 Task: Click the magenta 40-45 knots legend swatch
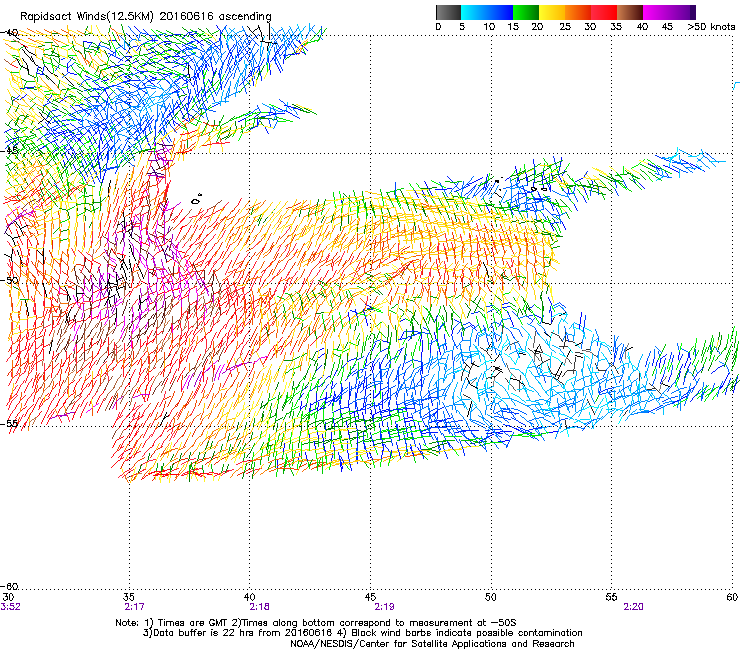tap(656, 12)
